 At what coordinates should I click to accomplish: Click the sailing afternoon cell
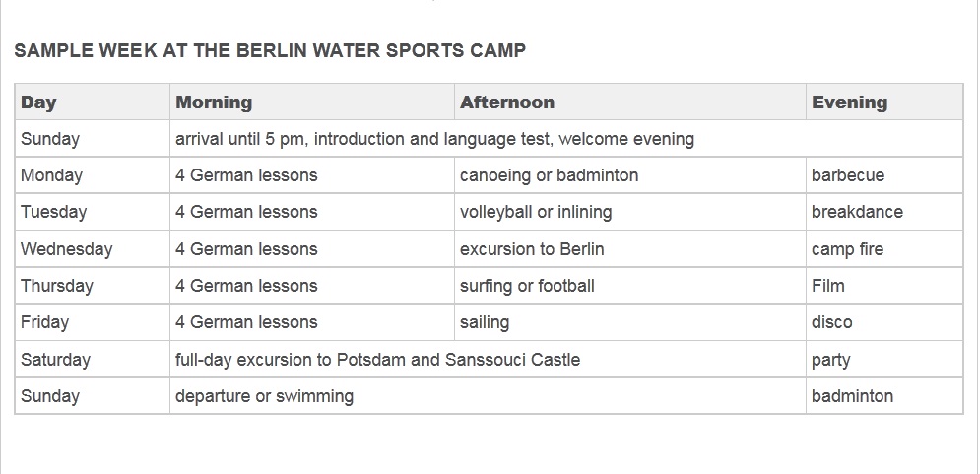(630, 322)
